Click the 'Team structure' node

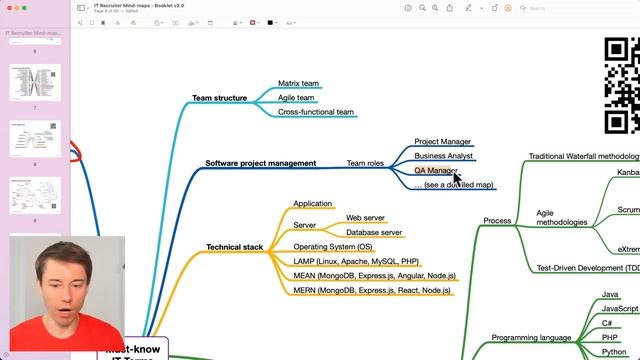219,98
